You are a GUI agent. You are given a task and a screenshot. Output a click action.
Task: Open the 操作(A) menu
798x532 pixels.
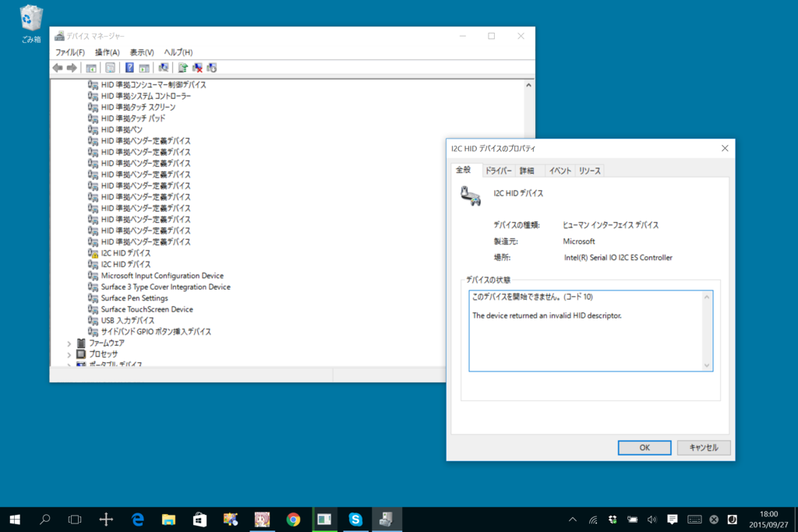pyautogui.click(x=107, y=52)
